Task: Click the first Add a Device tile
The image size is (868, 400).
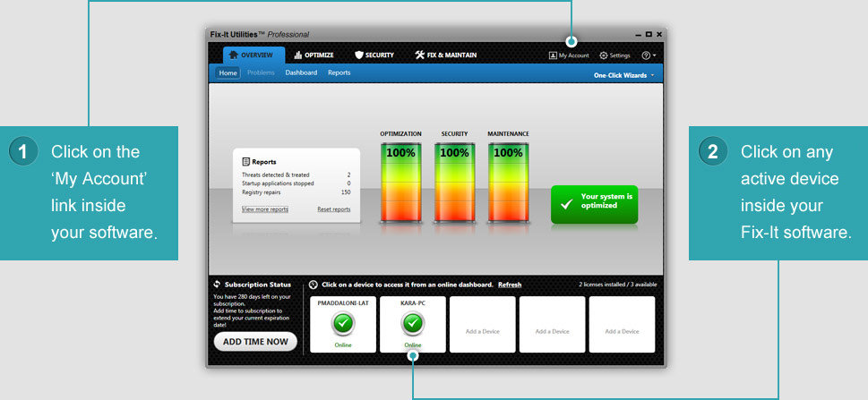Action: click(x=482, y=324)
